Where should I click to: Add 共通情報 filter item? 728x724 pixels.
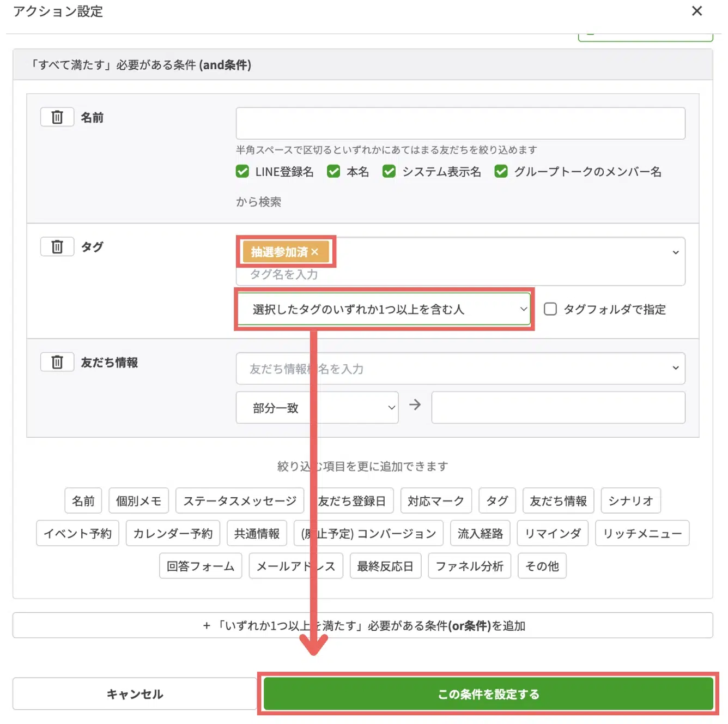[257, 533]
